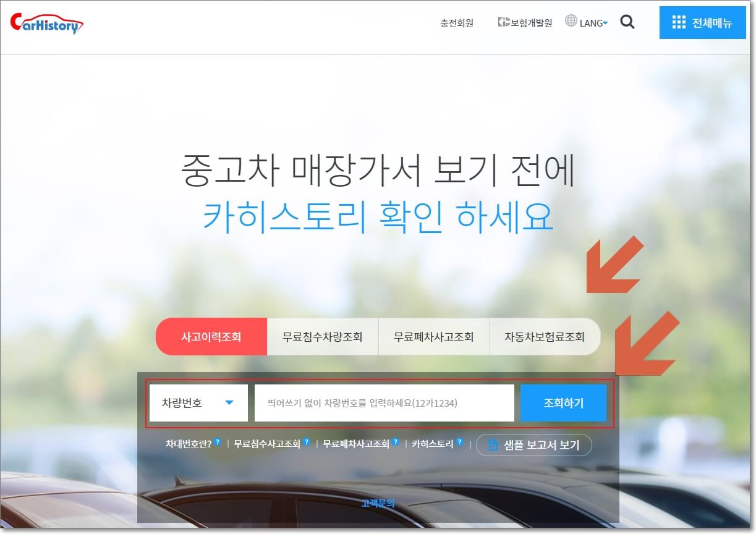Click the 무료침수사고조회 text link below search
This screenshot has width=756, height=534.
pos(267,444)
